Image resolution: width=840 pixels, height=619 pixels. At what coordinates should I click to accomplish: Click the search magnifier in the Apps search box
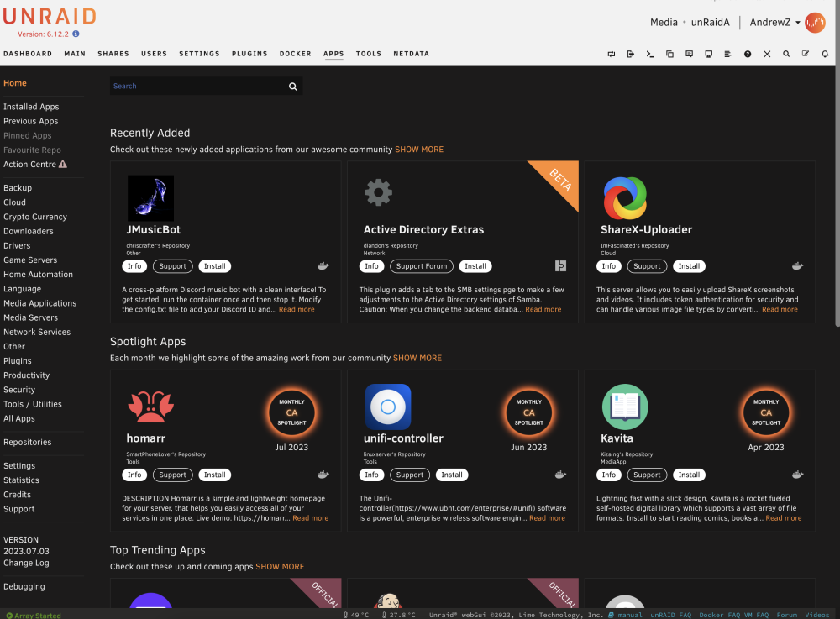coord(293,87)
